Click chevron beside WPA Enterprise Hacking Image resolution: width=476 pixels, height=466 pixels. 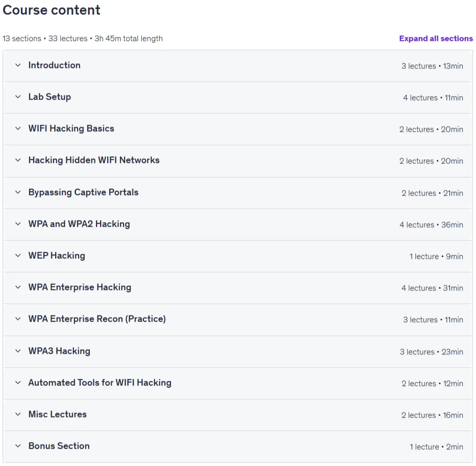pos(18,287)
